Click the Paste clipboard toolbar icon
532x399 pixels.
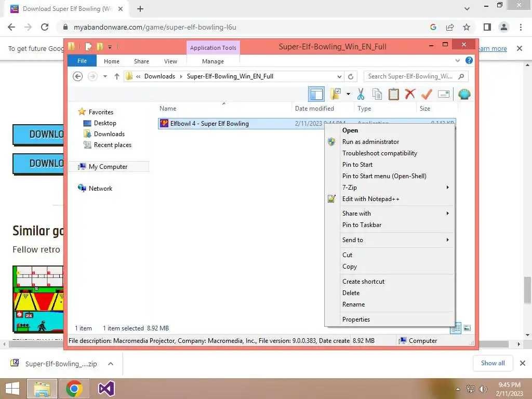394,94
